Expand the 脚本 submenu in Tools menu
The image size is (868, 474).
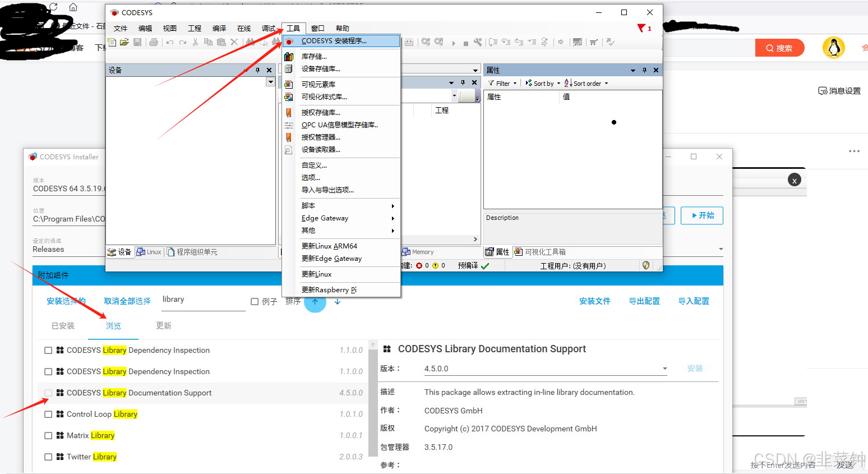(x=308, y=205)
